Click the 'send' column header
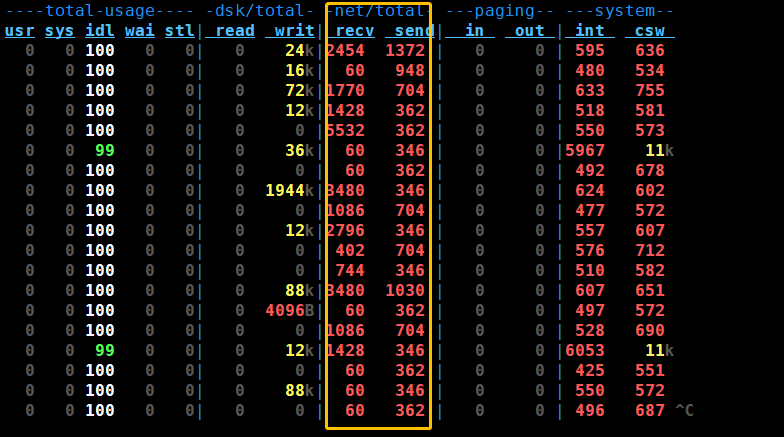 [410, 30]
